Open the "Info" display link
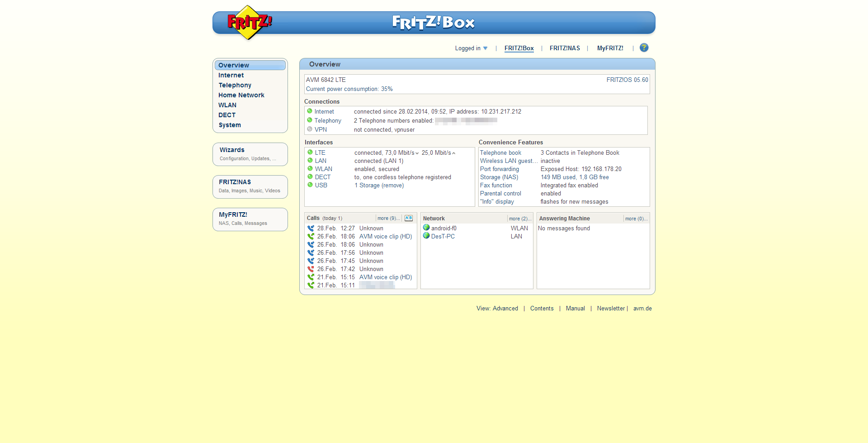Viewport: 868px width, 443px height. (x=497, y=202)
